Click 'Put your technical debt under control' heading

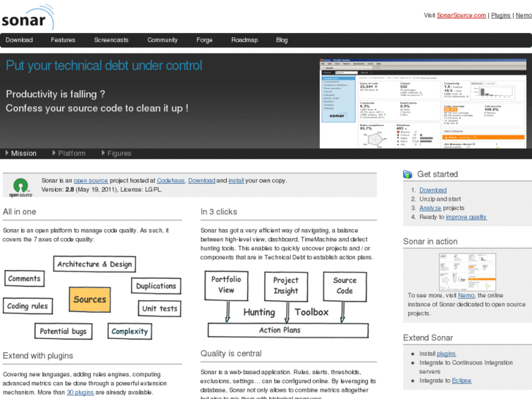pyautogui.click(x=104, y=66)
